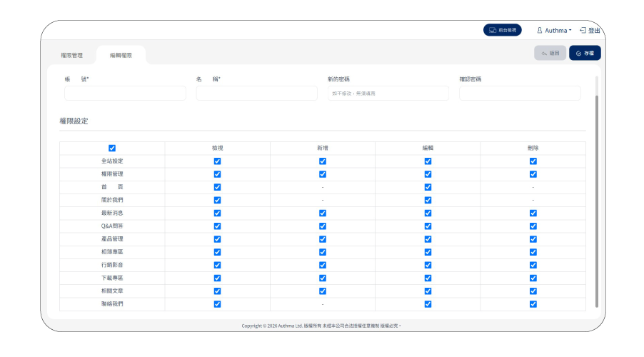Click the 全站設定 row label
This screenshot has width=644, height=357.
(112, 161)
